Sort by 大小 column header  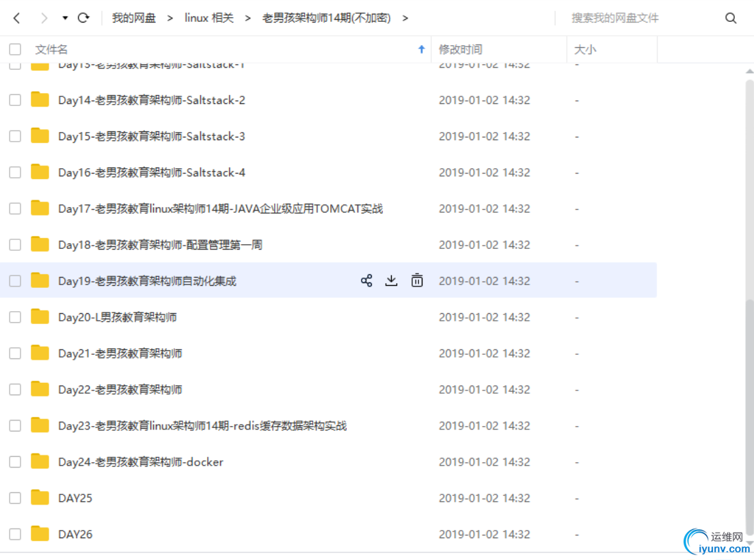tap(585, 49)
